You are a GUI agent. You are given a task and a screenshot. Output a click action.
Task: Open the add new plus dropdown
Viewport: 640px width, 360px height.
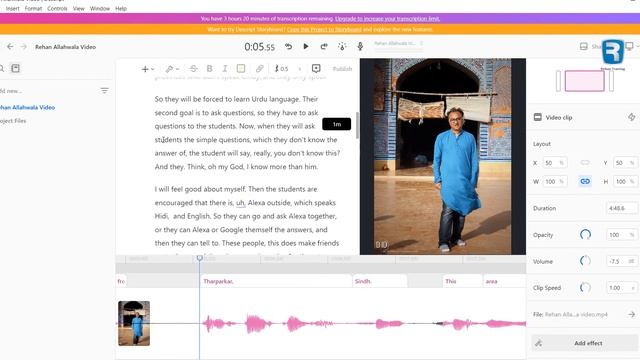tap(147, 69)
